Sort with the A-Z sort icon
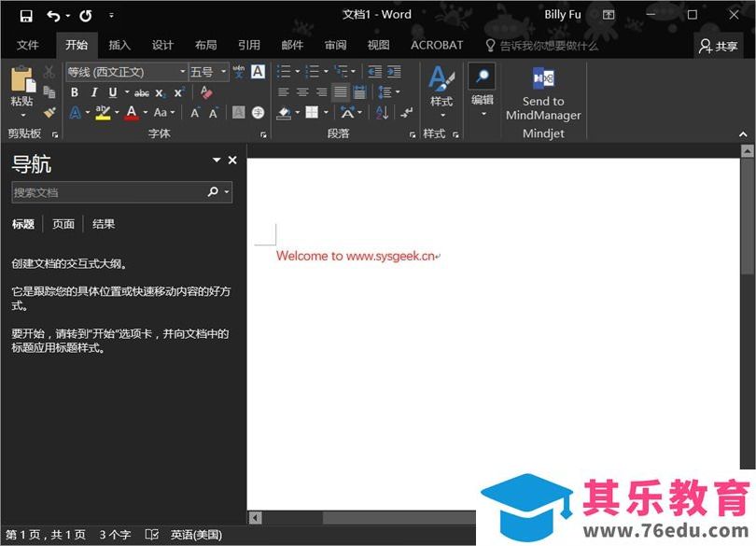Viewport: 756px width, 546px height. coord(382,113)
